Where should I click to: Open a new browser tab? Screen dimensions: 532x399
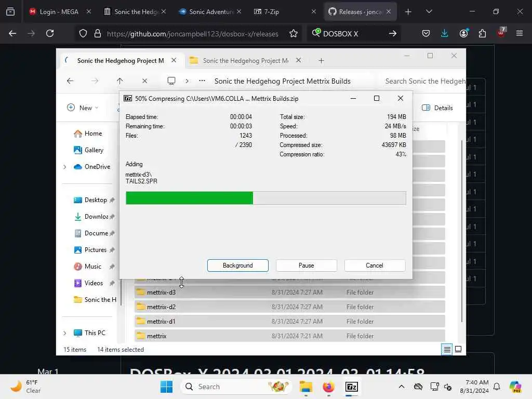408,12
